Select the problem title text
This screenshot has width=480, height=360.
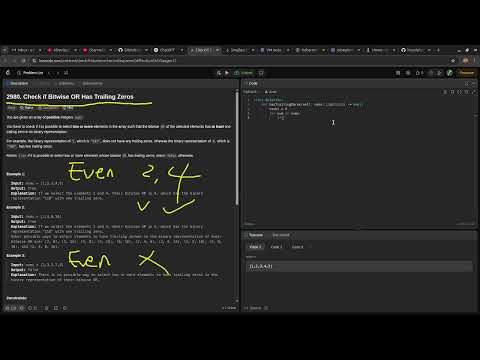[x=70, y=97]
